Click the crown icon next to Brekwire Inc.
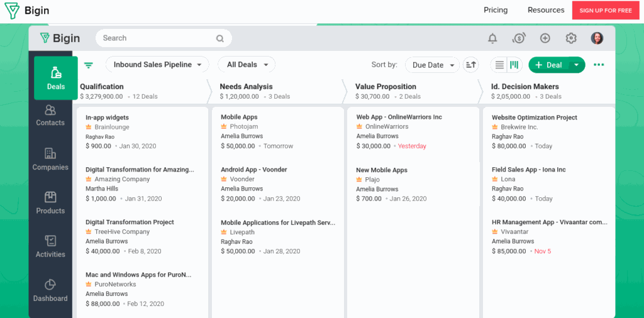 [495, 127]
